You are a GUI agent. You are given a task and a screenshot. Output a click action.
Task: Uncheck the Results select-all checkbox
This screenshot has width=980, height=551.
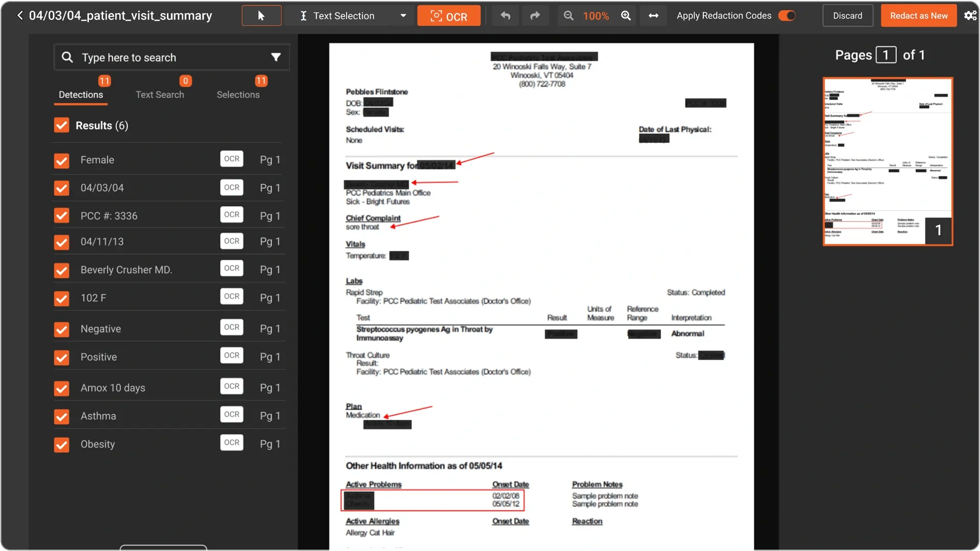[62, 126]
